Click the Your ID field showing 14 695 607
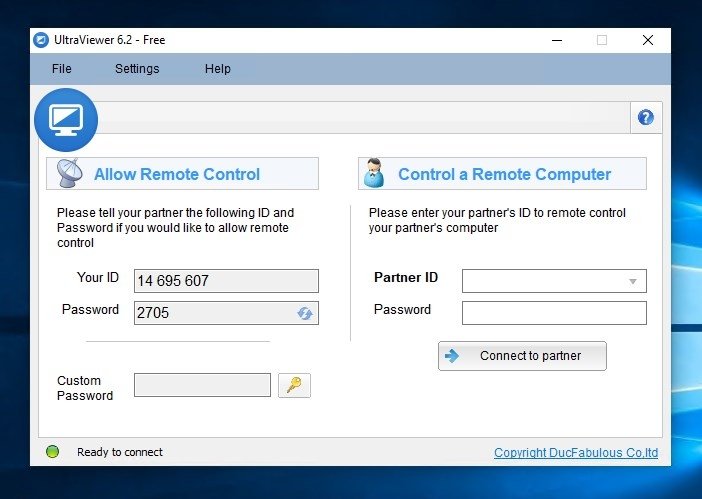Image resolution: width=702 pixels, height=499 pixels. [227, 281]
